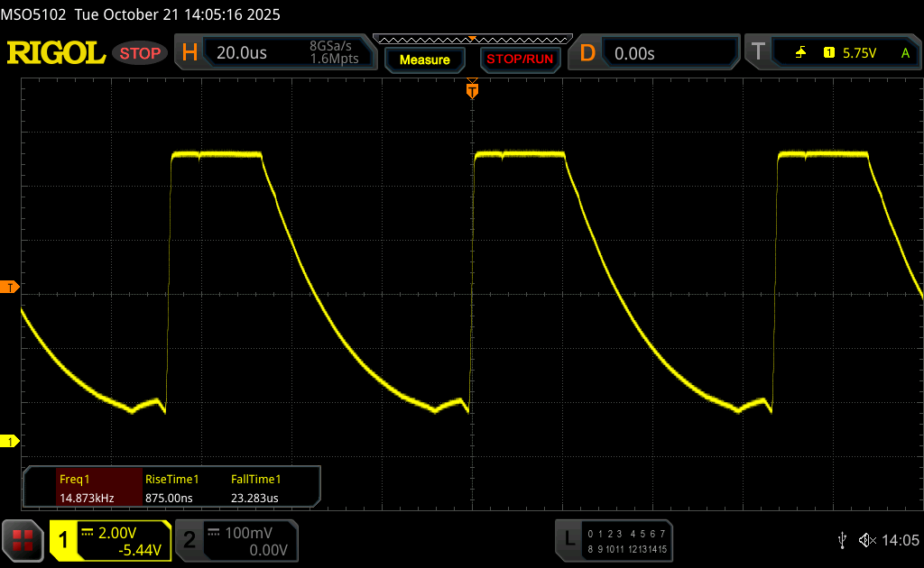This screenshot has width=924, height=568.
Task: Click the rising edge trigger type icon
Action: [x=800, y=53]
